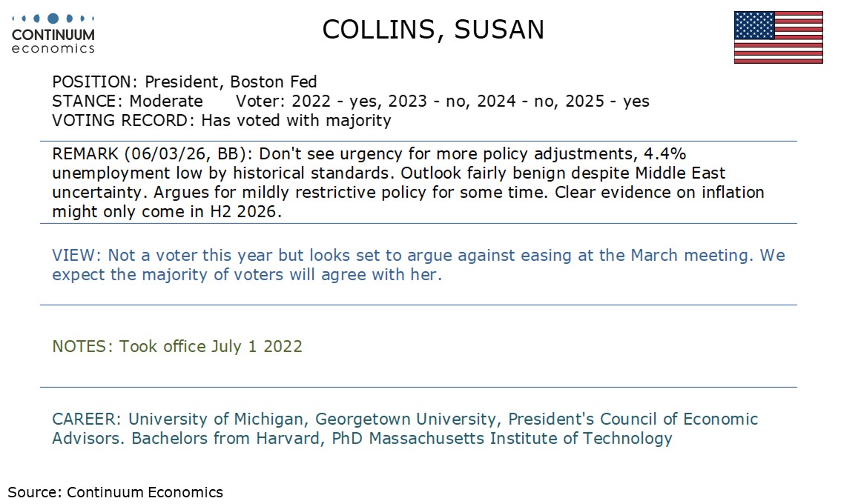Viewport: 841px width, 504px height.
Task: Click the United States flag icon
Action: (x=778, y=37)
